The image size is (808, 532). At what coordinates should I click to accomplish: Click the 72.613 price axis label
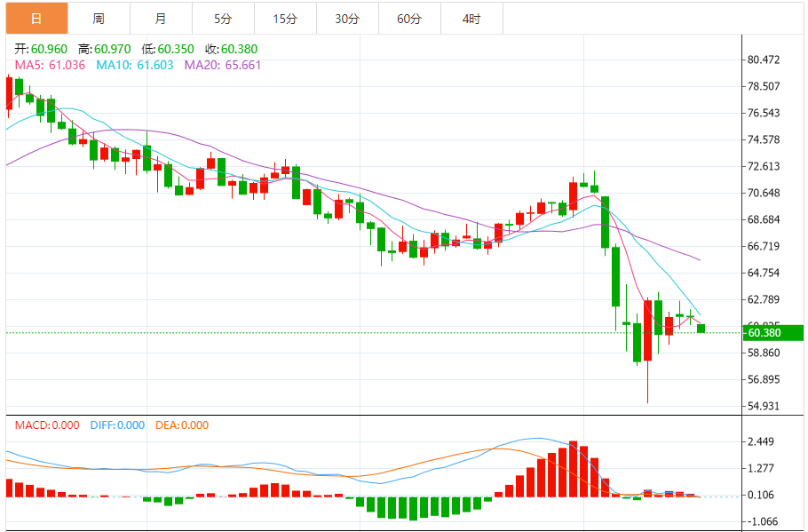(x=764, y=166)
